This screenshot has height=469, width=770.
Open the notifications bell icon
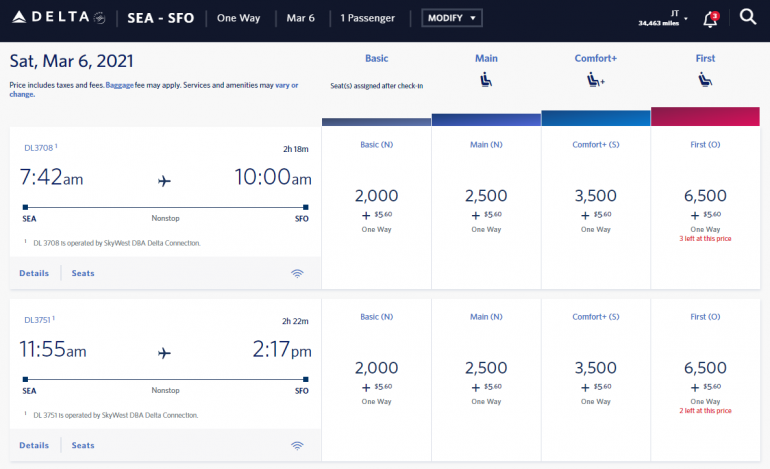point(710,19)
